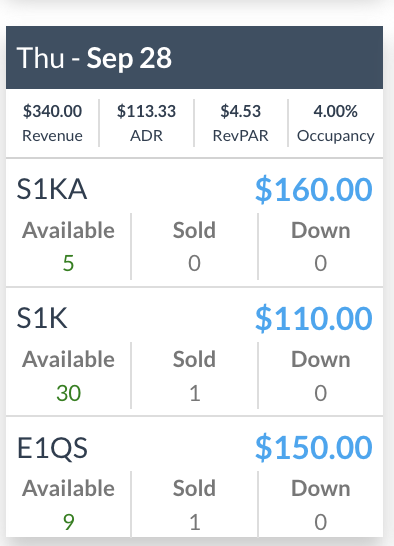The width and height of the screenshot is (394, 546).
Task: Click the Thu - Sep 28 date header
Action: pos(94,58)
